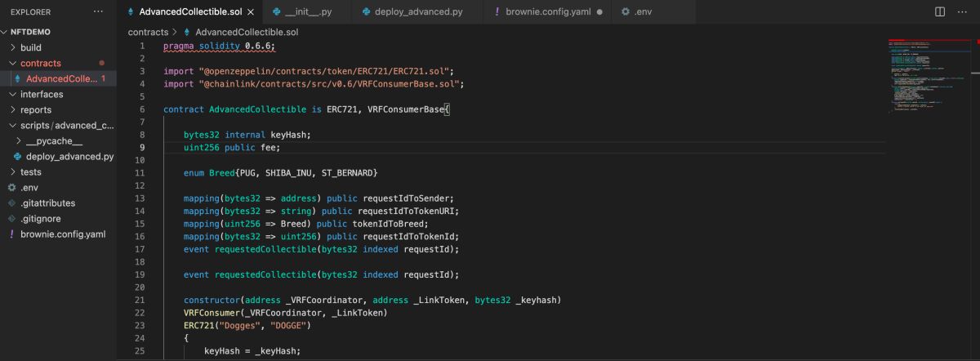Screen dimensions: 980x361
Task: Click the contracts breadcrumb segment
Action: (x=147, y=32)
